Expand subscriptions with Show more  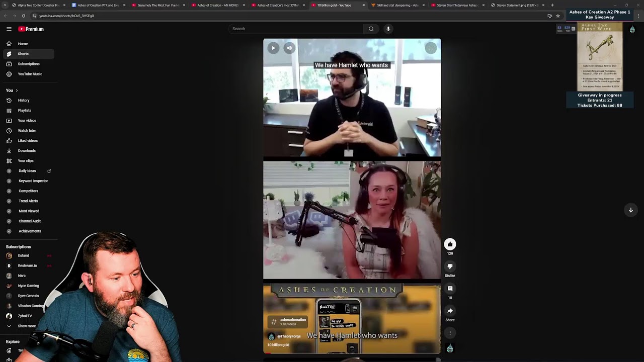point(27,326)
